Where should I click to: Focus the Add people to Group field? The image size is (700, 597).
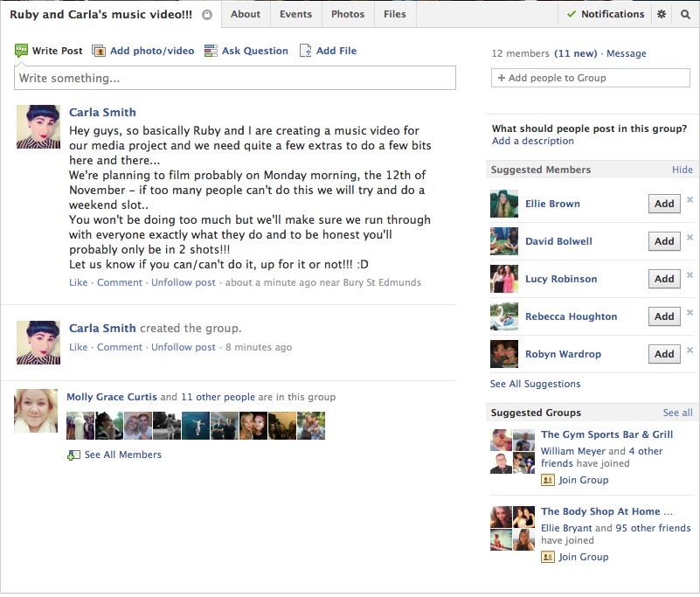pyautogui.click(x=590, y=78)
